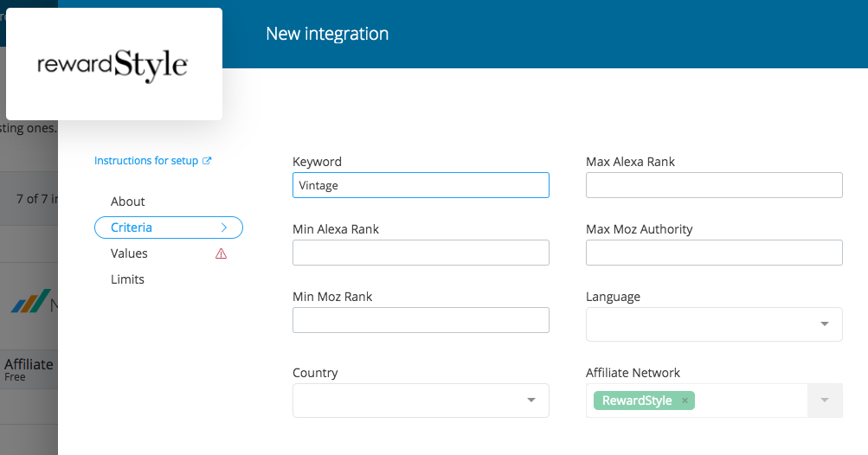Click into the Min Alexa Rank field
868x455 pixels.
point(421,253)
